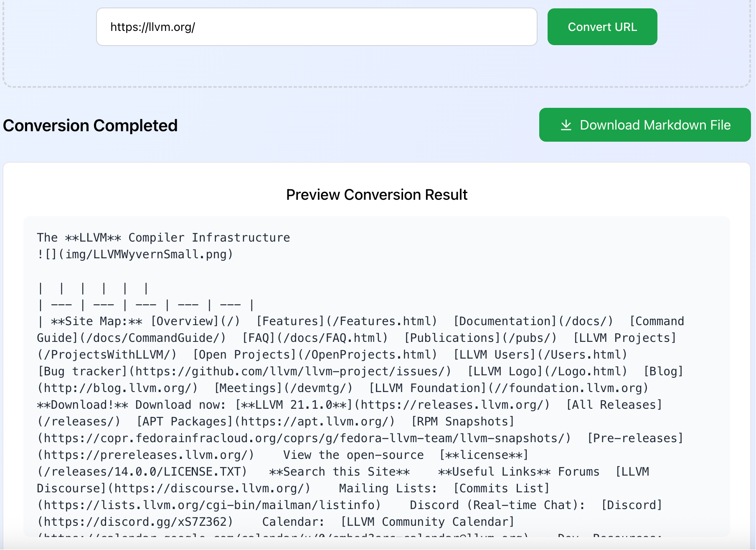
Task: Click the 'Preview Conversion Result' title
Action: tap(377, 195)
